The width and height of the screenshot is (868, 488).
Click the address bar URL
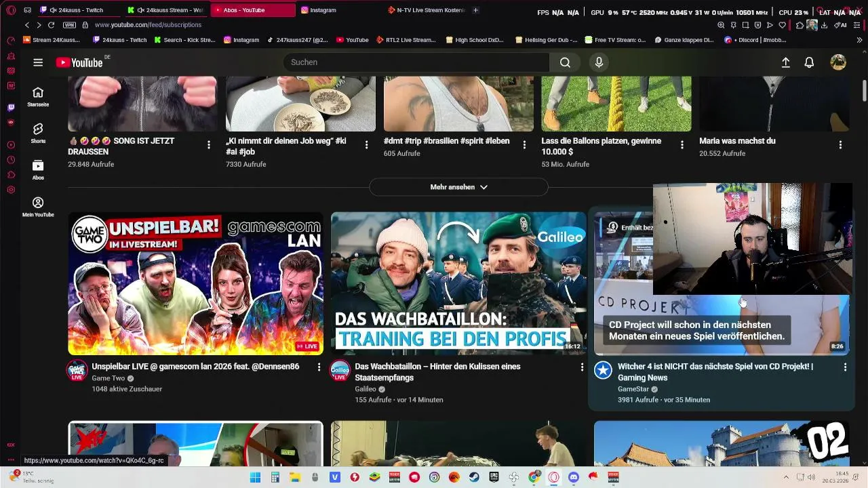pos(148,25)
